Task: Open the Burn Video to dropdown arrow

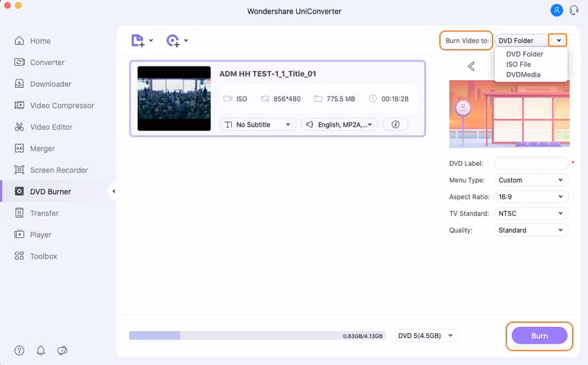Action: tap(558, 41)
